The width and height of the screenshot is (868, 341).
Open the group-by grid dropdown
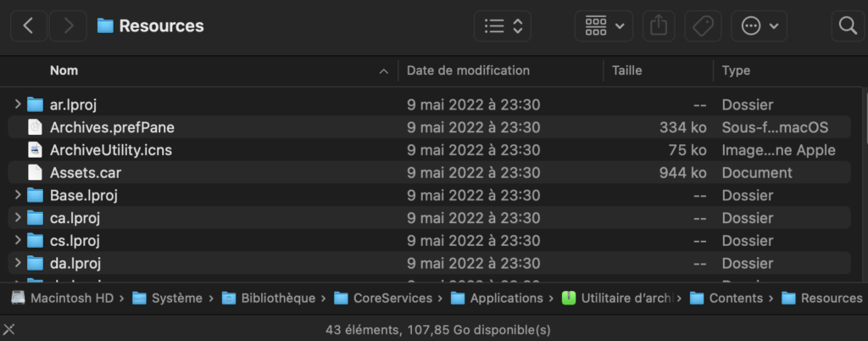click(604, 26)
